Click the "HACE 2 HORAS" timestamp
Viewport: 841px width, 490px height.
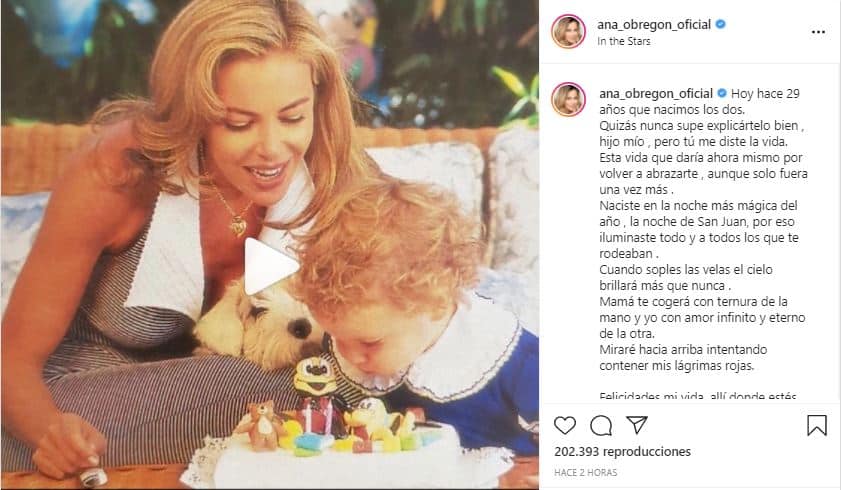pyautogui.click(x=585, y=472)
